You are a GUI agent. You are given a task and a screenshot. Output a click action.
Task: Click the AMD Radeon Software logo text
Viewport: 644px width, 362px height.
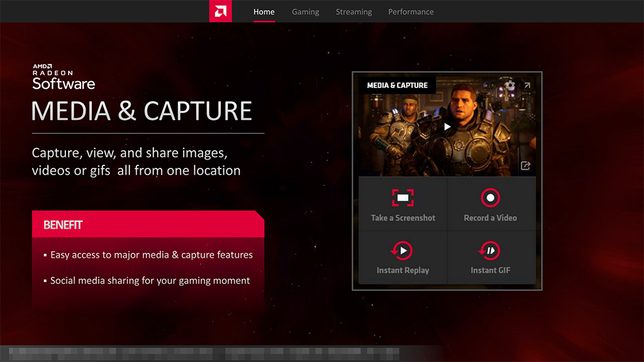64,77
